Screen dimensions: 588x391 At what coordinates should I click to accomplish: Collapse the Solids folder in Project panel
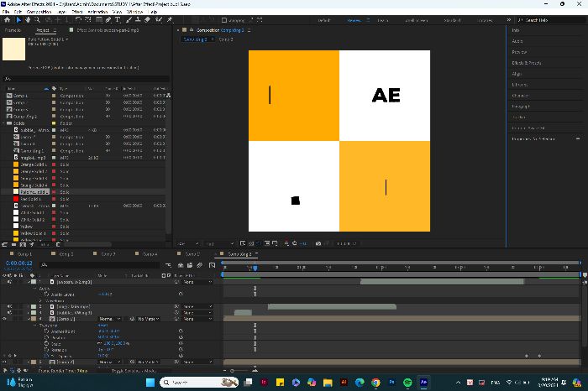(x=3, y=123)
